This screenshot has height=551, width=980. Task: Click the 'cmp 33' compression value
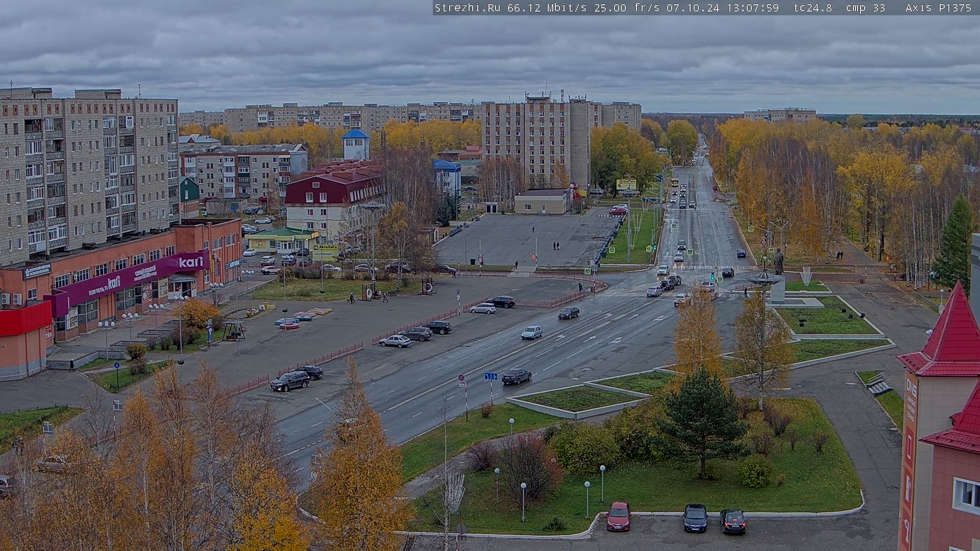866,8
